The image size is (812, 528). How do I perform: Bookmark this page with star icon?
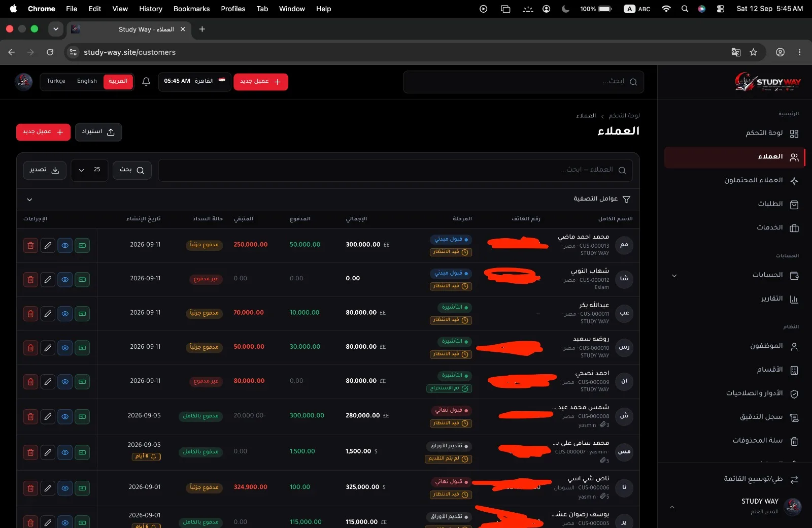[x=753, y=52]
